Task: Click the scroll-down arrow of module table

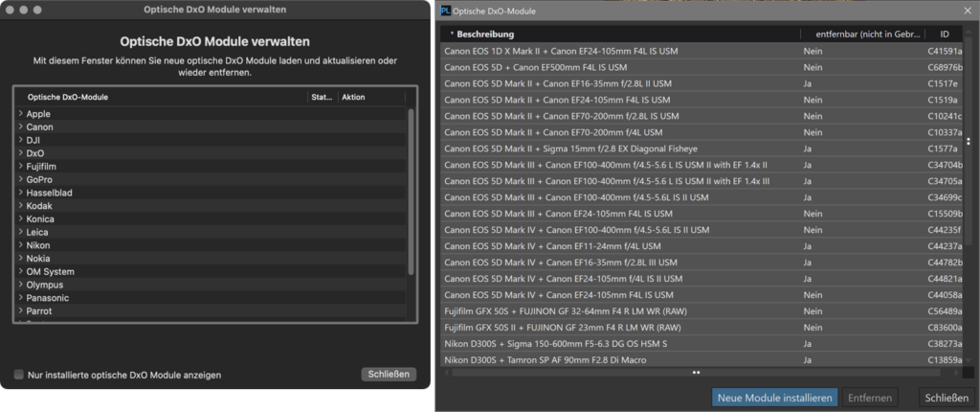Action: 969,360
